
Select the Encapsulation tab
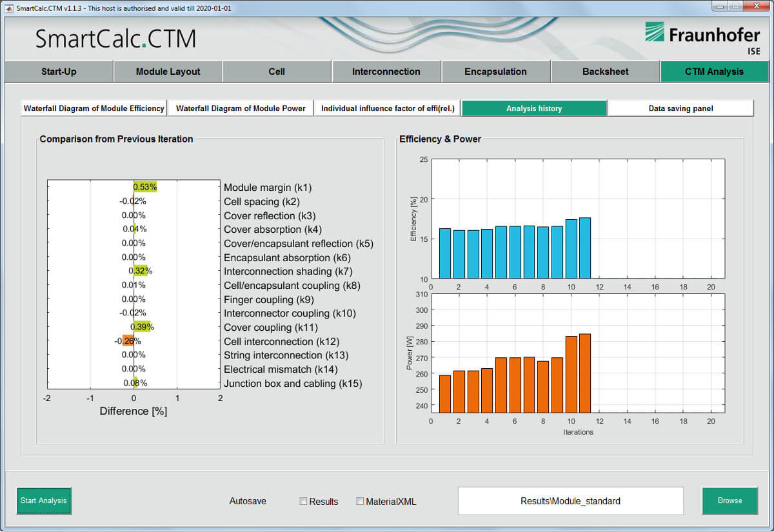point(495,72)
